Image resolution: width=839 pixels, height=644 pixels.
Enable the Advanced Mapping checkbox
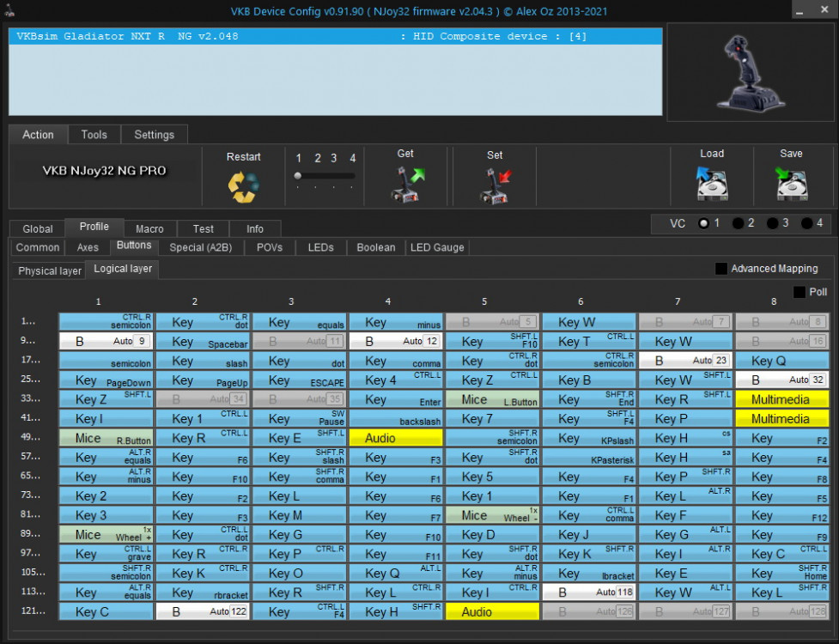pos(721,269)
